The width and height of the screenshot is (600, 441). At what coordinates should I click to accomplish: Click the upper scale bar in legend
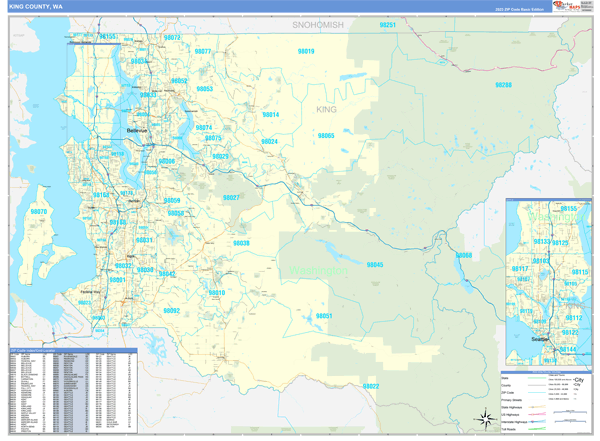(570, 412)
